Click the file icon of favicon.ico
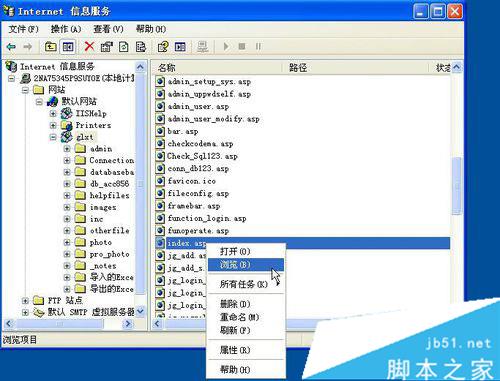This screenshot has width=500, height=381. click(160, 181)
